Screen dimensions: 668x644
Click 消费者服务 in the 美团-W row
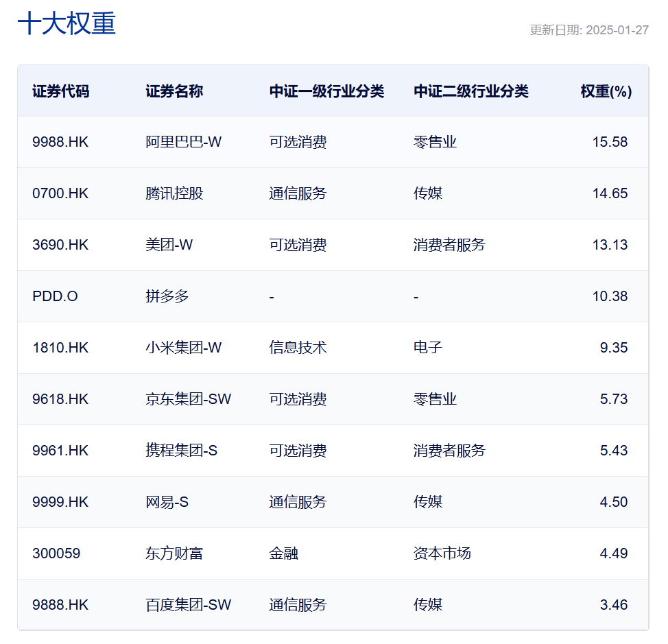(x=449, y=245)
